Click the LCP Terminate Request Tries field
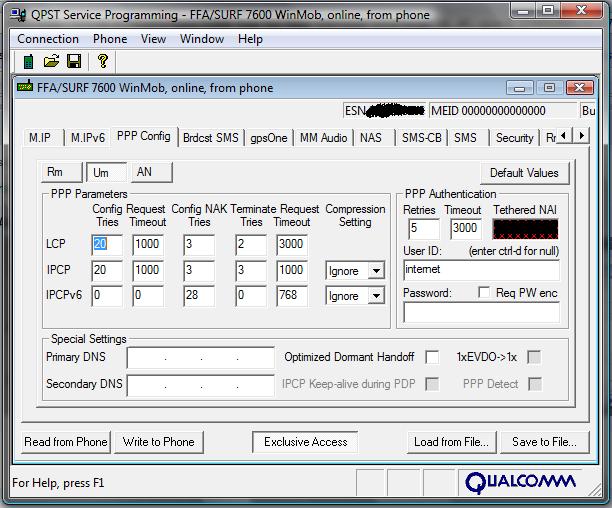This screenshot has width=612, height=508. pos(251,244)
